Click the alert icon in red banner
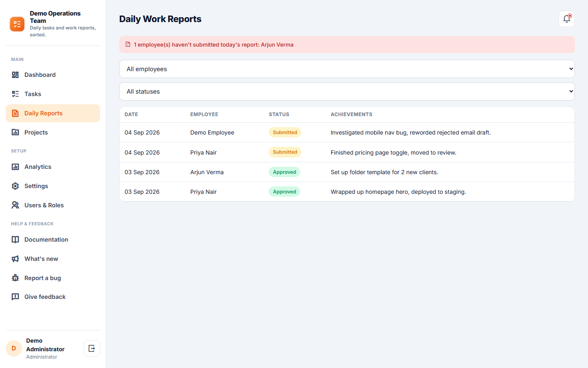Screen dimensions: 588x368 tap(128, 45)
